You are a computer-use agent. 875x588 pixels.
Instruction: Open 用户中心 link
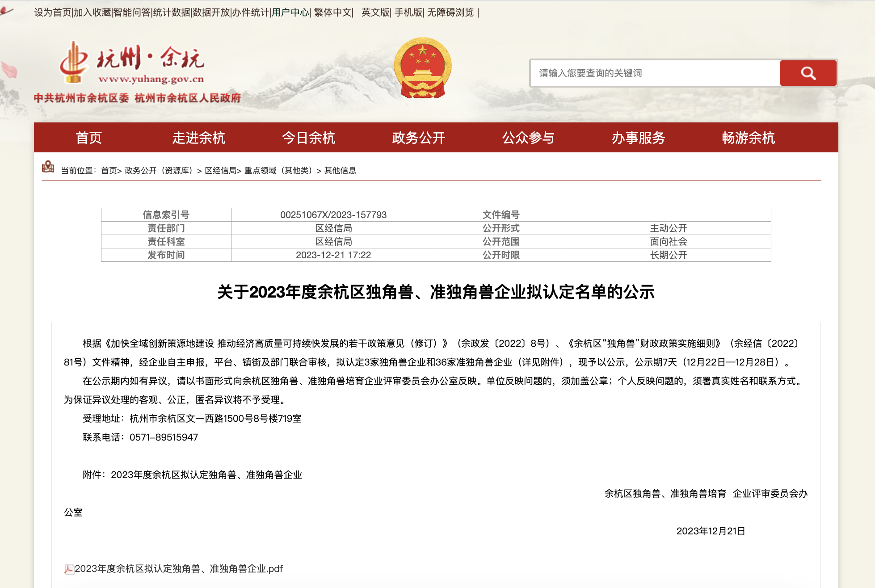pos(290,13)
